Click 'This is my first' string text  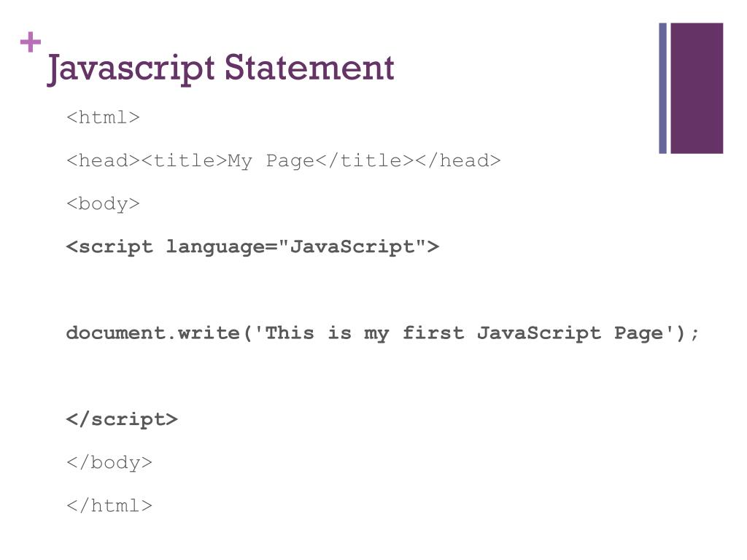point(365,332)
